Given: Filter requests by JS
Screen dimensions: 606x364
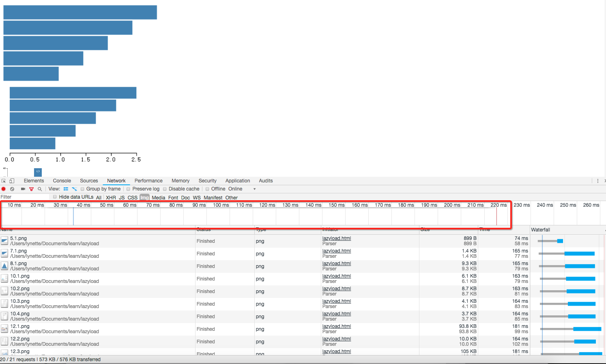Looking at the screenshot, I should tap(122, 198).
